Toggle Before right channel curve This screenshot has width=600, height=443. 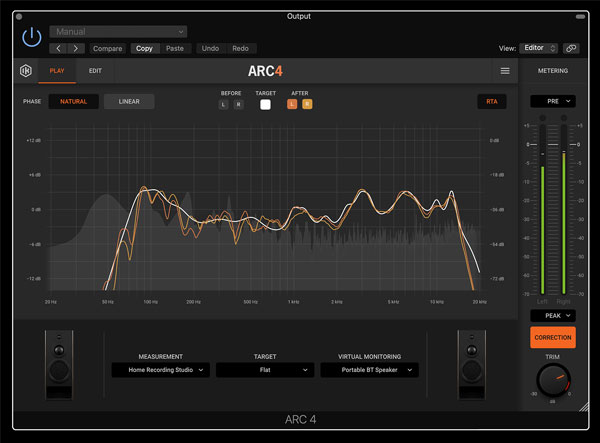point(238,104)
